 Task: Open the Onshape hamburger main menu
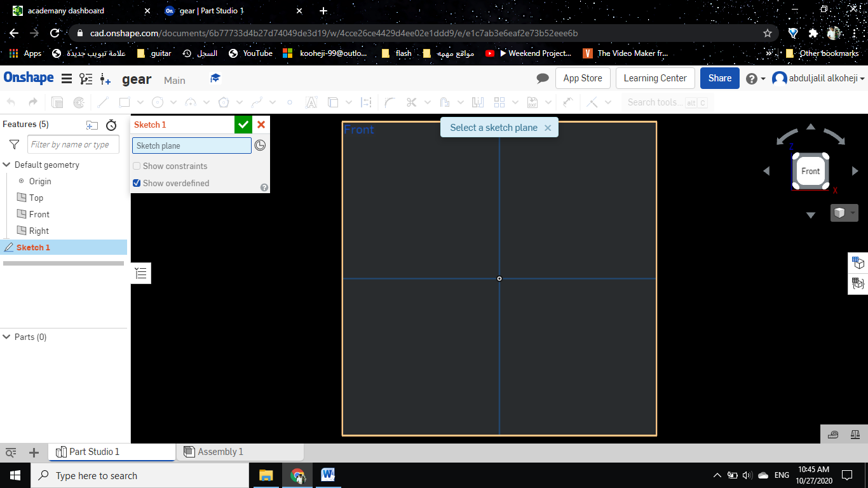(x=66, y=79)
